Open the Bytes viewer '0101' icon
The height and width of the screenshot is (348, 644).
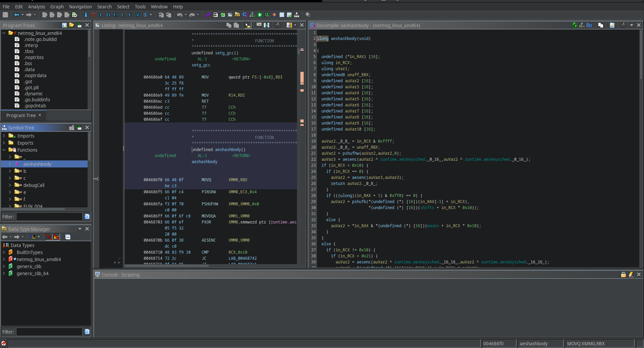[215, 15]
